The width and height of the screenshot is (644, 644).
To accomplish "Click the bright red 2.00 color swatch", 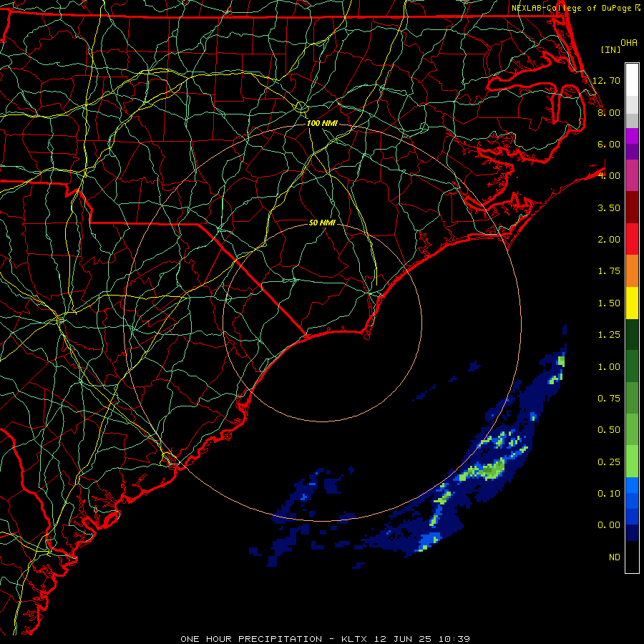I will point(632,239).
